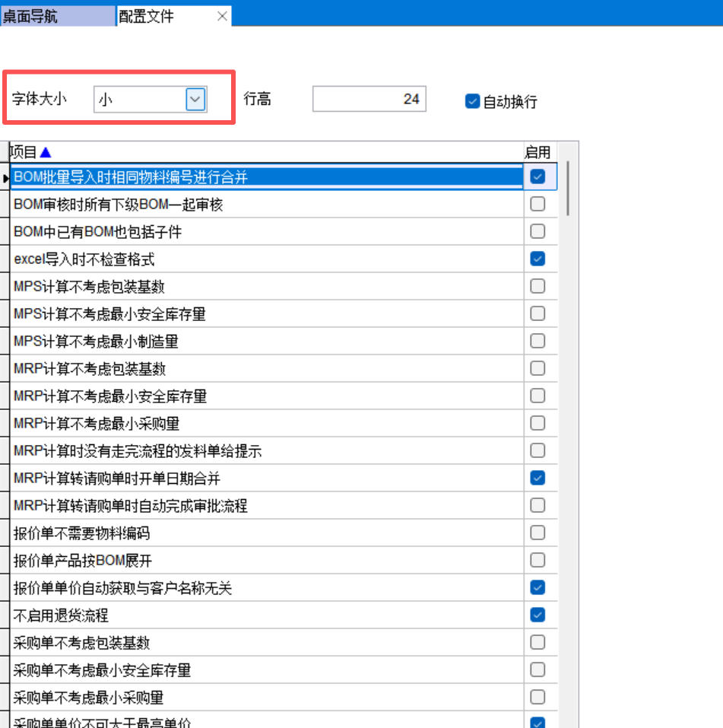Select the 报价单产品按BOM展开 row
This screenshot has height=728, width=723.
(x=228, y=561)
